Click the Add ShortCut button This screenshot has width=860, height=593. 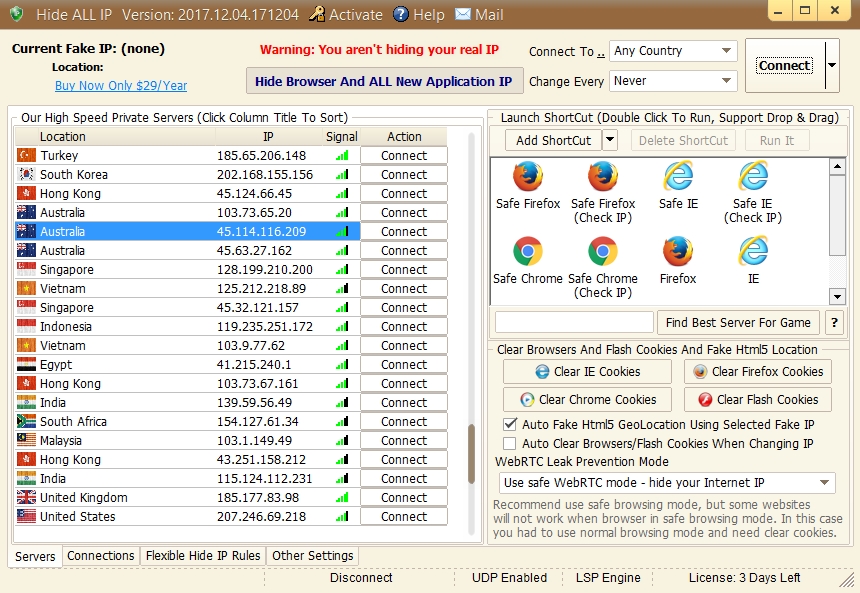[553, 140]
